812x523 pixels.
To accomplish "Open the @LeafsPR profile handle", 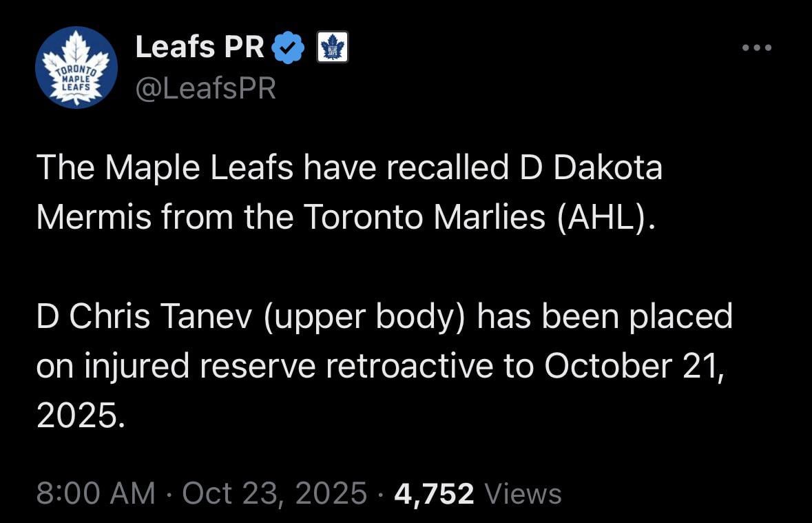I will click(207, 88).
